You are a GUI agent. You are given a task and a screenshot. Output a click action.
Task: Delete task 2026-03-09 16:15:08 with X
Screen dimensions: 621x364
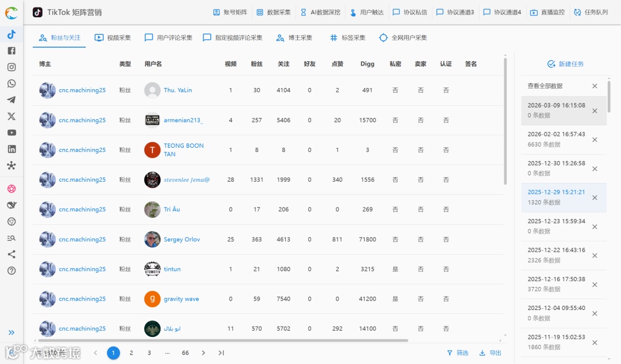(595, 111)
